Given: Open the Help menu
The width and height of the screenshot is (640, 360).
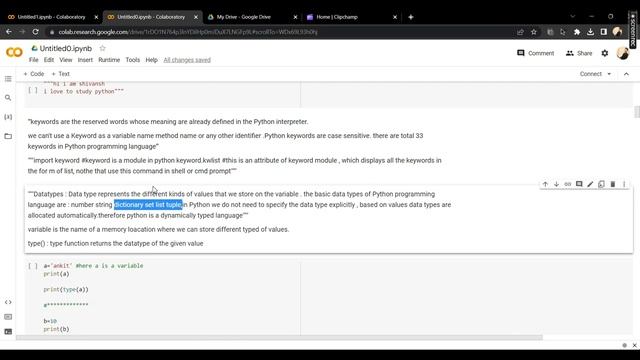Looking at the screenshot, I should coord(151,60).
